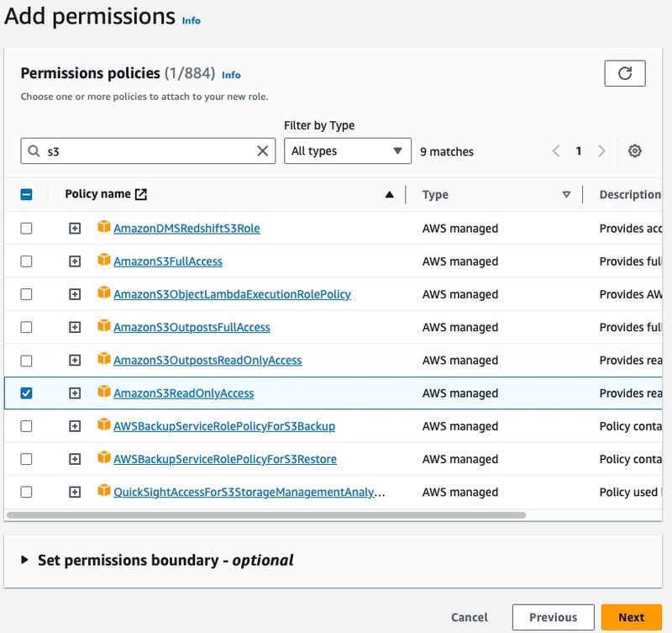Expand Set permissions boundary section
Image resolution: width=672 pixels, height=633 pixels.
pos(24,560)
